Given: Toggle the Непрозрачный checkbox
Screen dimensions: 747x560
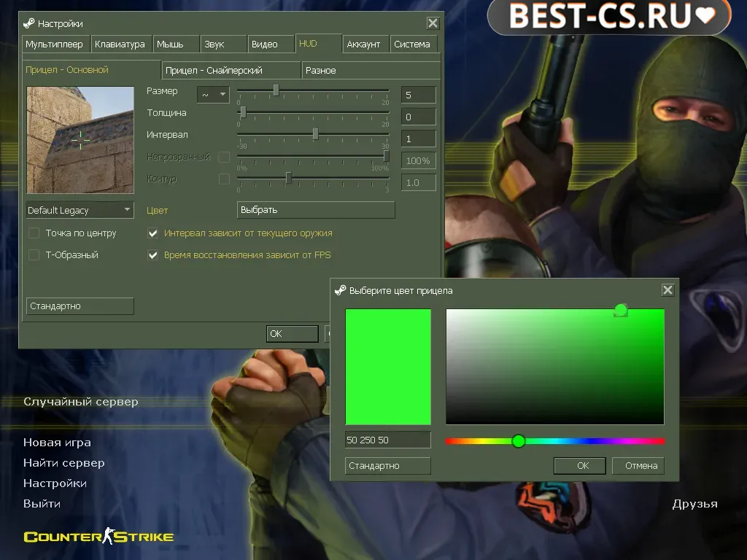Looking at the screenshot, I should click(224, 157).
